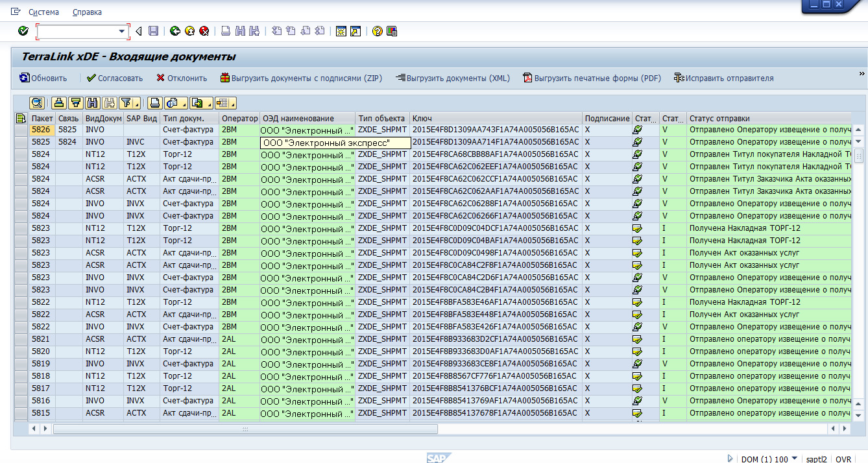Expand the status bar triangle near DOM
Image resolution: width=868 pixels, height=463 pixels.
(x=730, y=458)
